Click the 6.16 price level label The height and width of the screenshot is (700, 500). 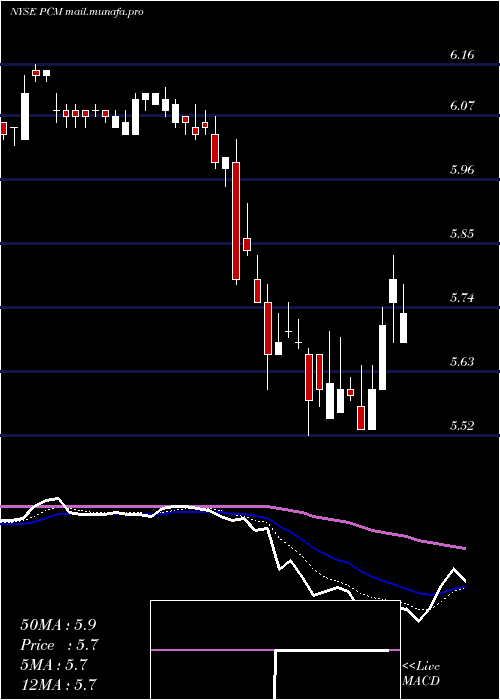point(462,55)
